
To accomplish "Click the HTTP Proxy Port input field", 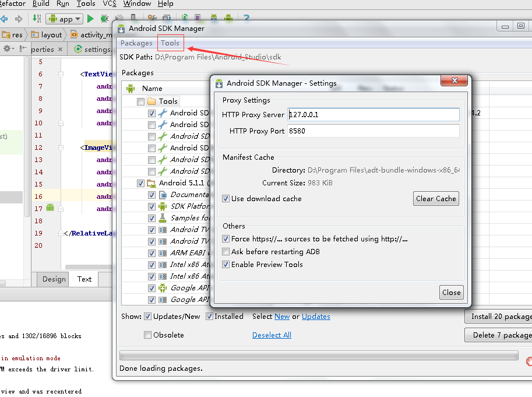I will 373,131.
